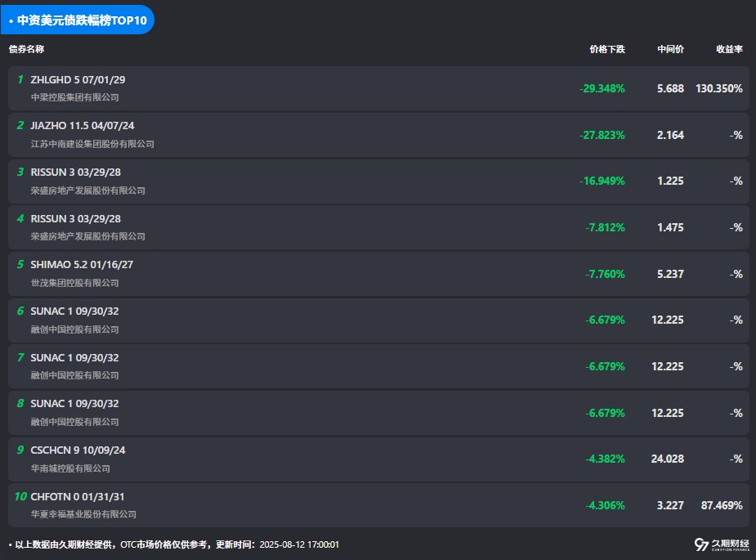
Task: Click issuer name 中梁控股集团有限公司
Action: (74, 97)
